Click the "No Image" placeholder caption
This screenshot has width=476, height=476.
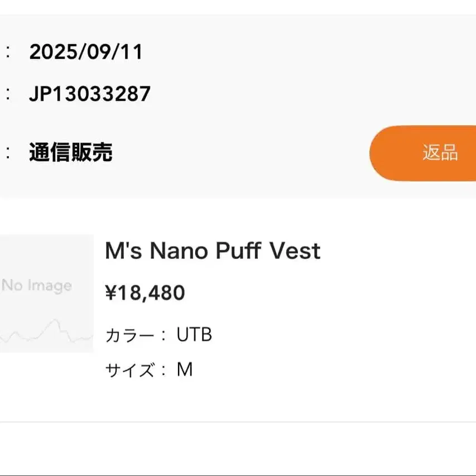(37, 286)
